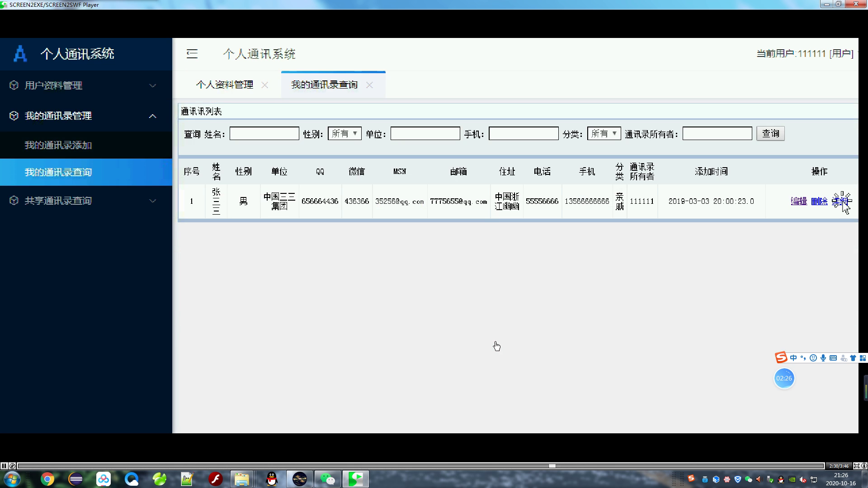Open Google Chrome from the taskbar
This screenshot has width=868, height=488.
[47, 479]
